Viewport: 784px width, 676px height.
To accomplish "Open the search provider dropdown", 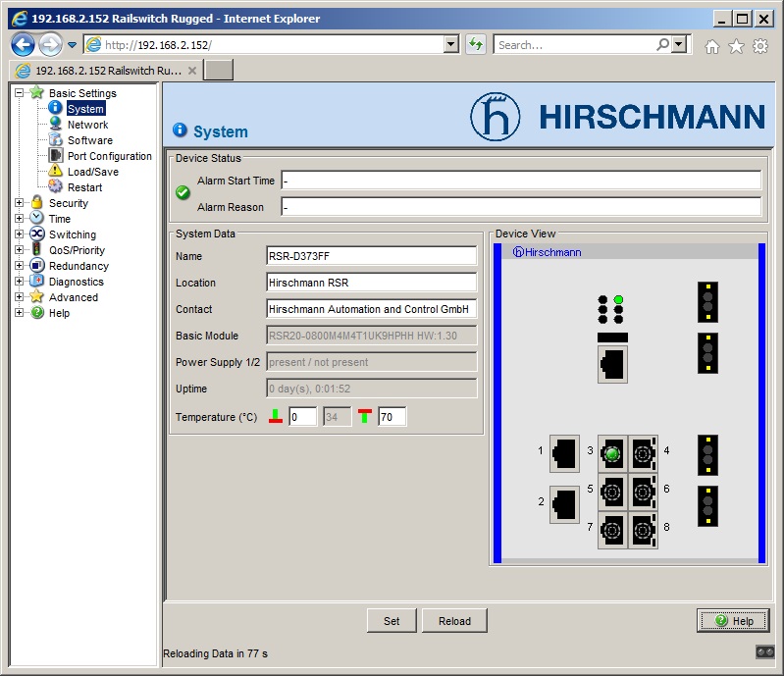I will pyautogui.click(x=679, y=44).
